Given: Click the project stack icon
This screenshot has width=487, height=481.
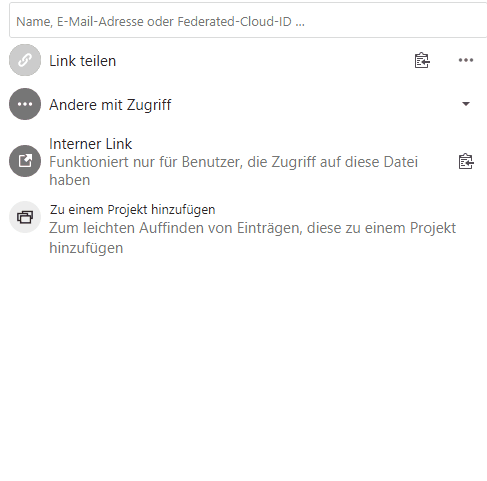Looking at the screenshot, I should coord(25,217).
